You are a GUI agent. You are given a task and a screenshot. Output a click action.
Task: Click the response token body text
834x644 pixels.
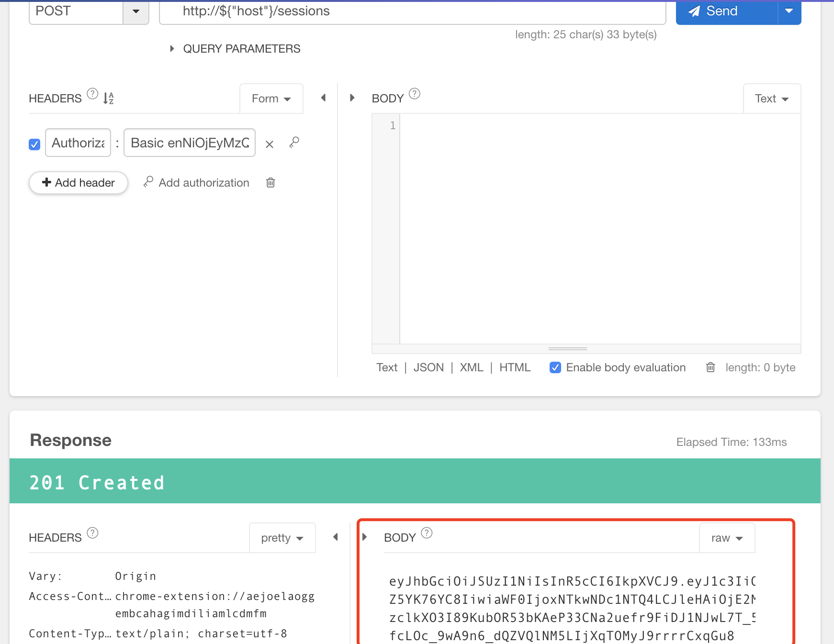click(x=572, y=609)
